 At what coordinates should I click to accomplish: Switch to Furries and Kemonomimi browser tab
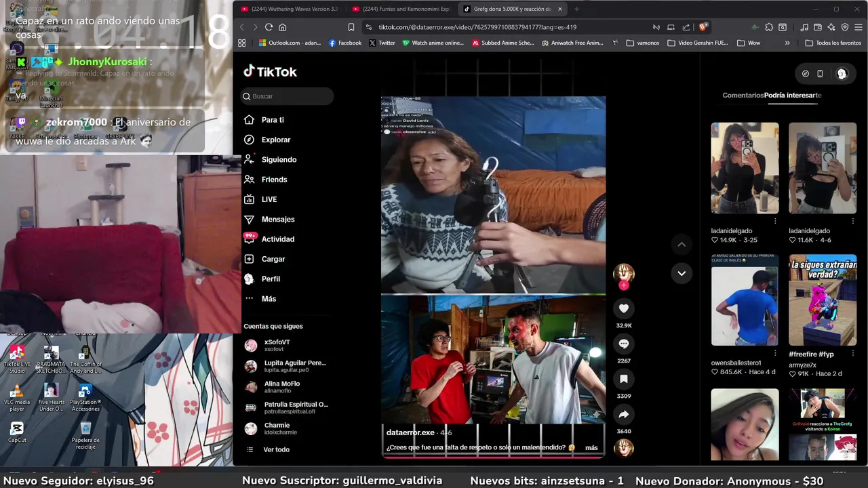click(x=401, y=9)
